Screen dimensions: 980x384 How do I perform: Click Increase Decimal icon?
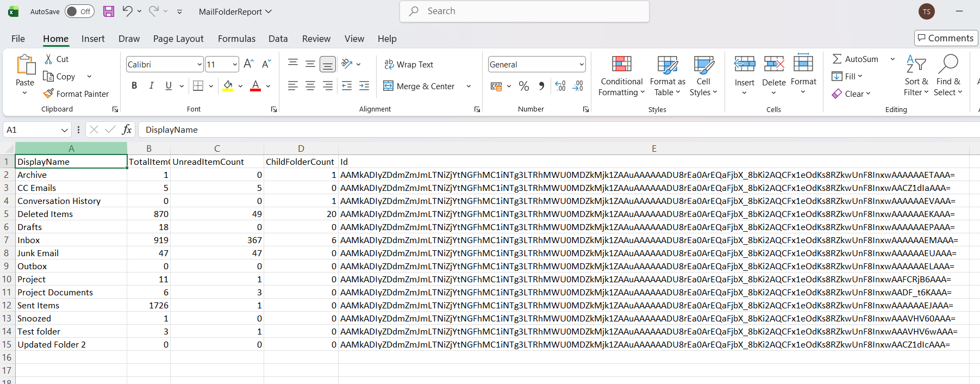click(x=560, y=86)
